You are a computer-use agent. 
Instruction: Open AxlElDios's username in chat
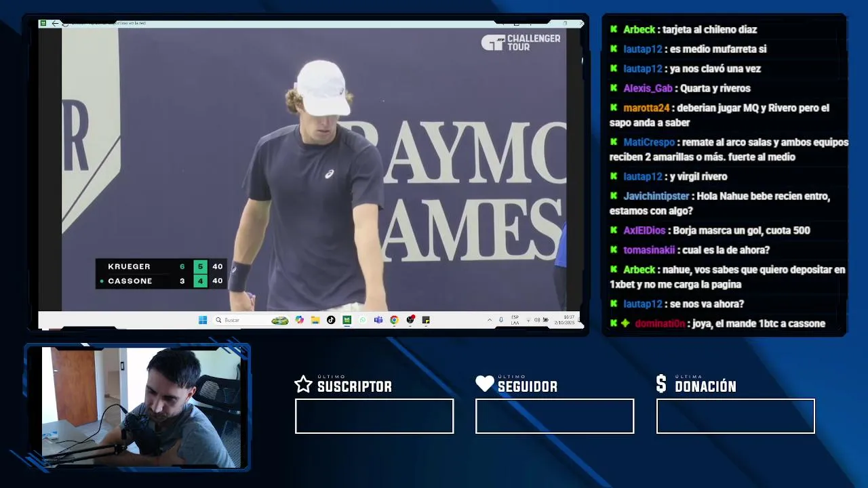point(645,230)
